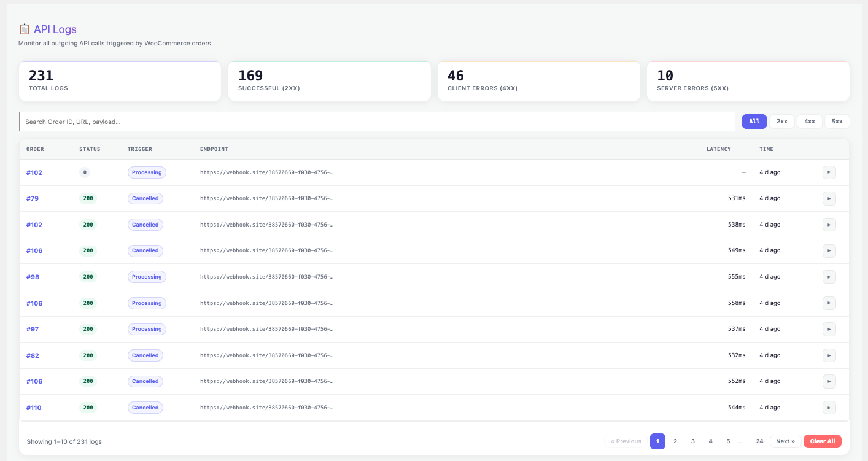Open the #102 link in the 538ms row
Screen dimensions: 868x461
(x=34, y=225)
